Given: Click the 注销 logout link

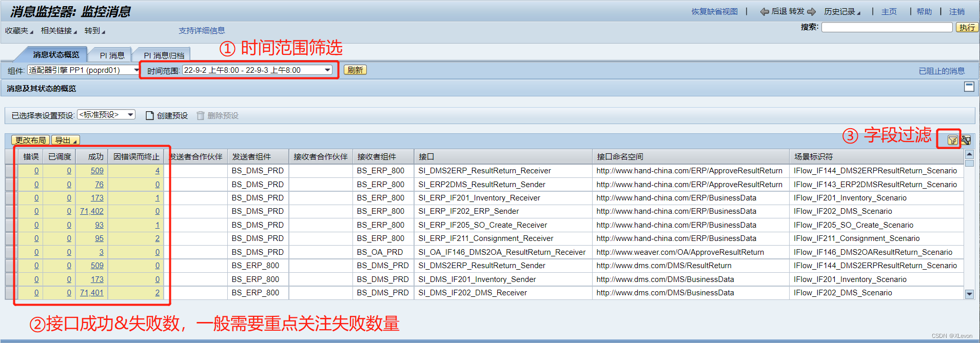Looking at the screenshot, I should [x=957, y=12].
